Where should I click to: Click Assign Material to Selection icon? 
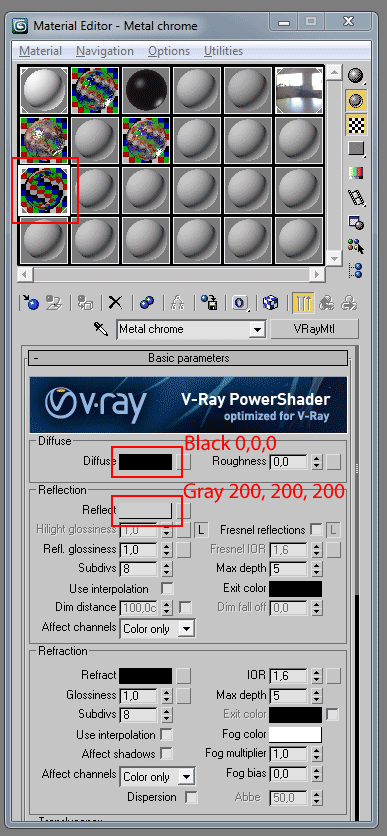[85, 303]
